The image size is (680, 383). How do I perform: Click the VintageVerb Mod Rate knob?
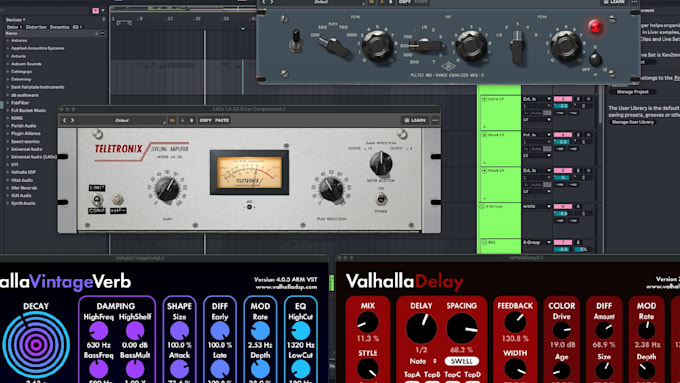[x=260, y=331]
